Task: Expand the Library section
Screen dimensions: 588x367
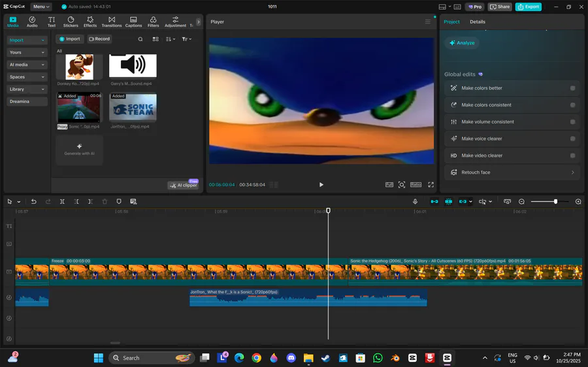Action: (27, 89)
